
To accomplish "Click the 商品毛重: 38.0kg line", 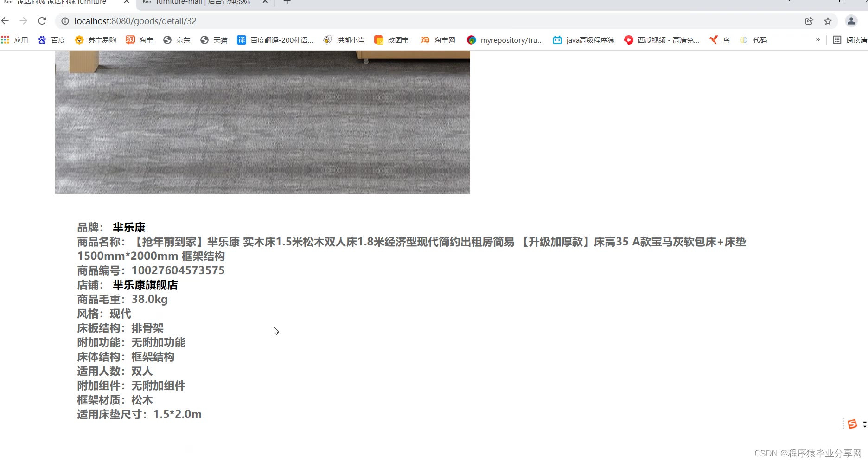I will pyautogui.click(x=122, y=299).
